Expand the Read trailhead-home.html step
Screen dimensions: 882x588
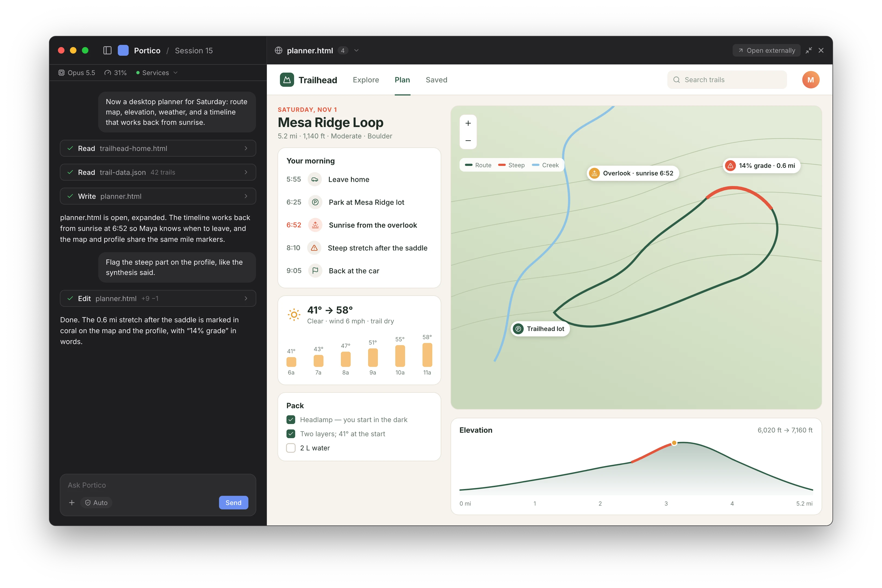158,148
